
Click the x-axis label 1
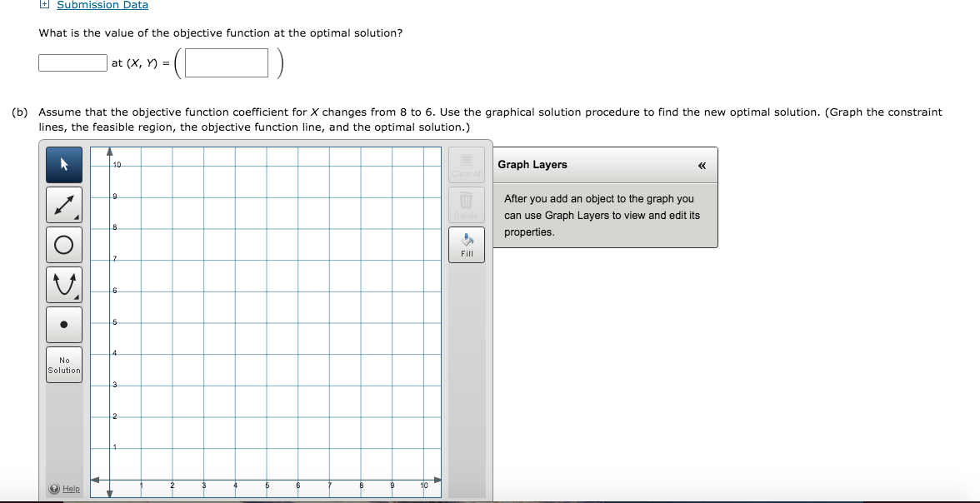(142, 485)
